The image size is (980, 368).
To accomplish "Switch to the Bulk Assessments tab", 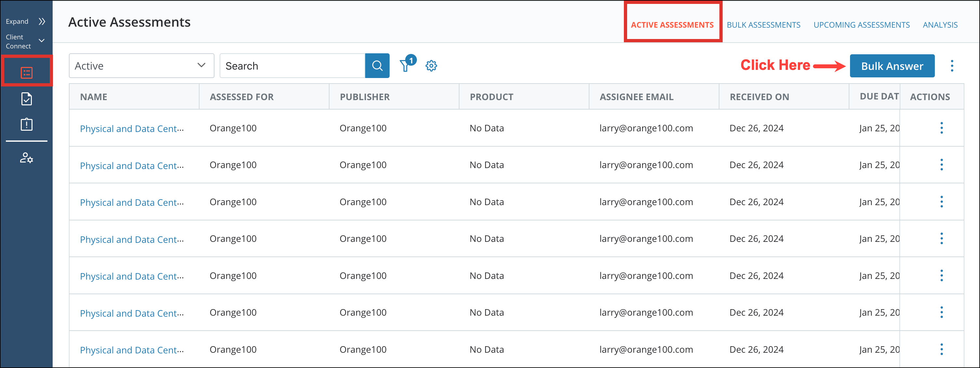I will (763, 25).
